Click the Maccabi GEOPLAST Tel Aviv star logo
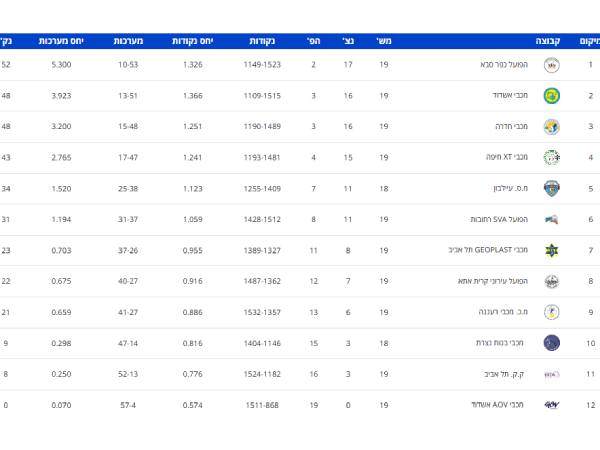Screen dimensions: 600x450 [x=551, y=250]
